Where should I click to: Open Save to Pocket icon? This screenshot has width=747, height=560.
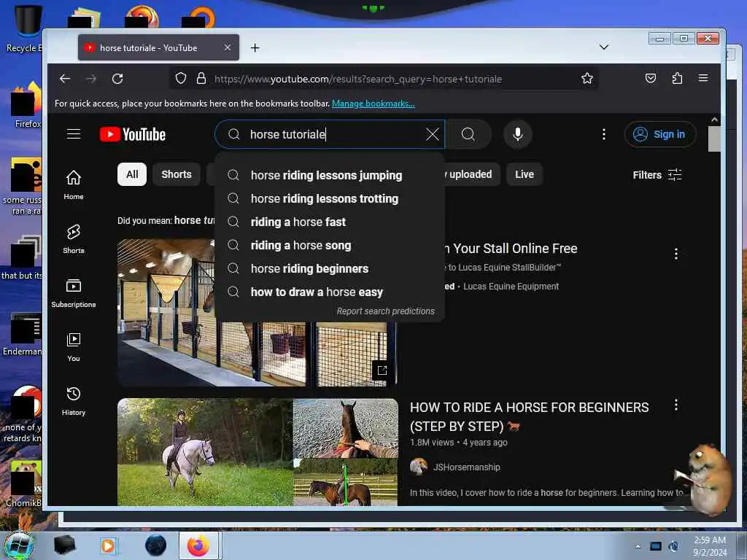[650, 78]
